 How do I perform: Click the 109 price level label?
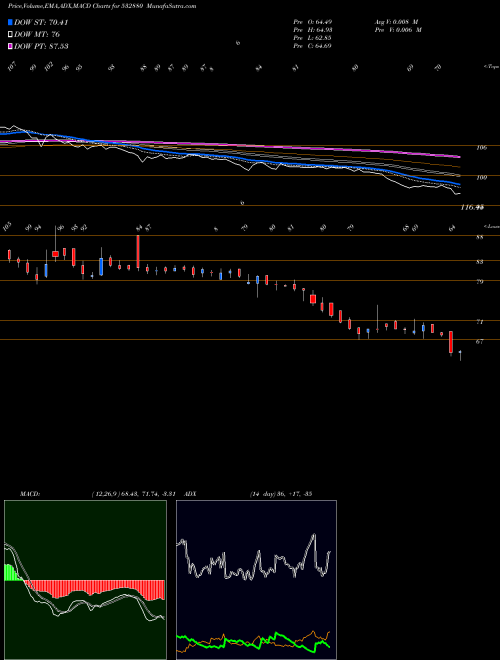coord(482,178)
